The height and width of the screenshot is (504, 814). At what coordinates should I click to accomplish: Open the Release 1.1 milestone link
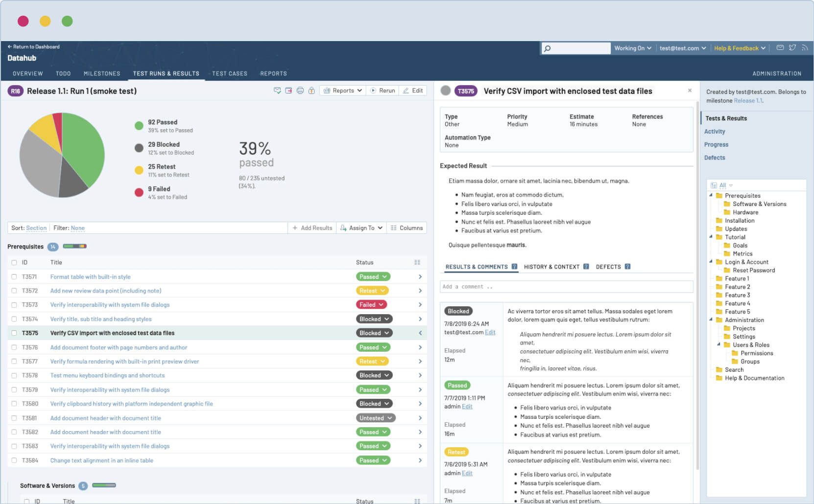747,101
